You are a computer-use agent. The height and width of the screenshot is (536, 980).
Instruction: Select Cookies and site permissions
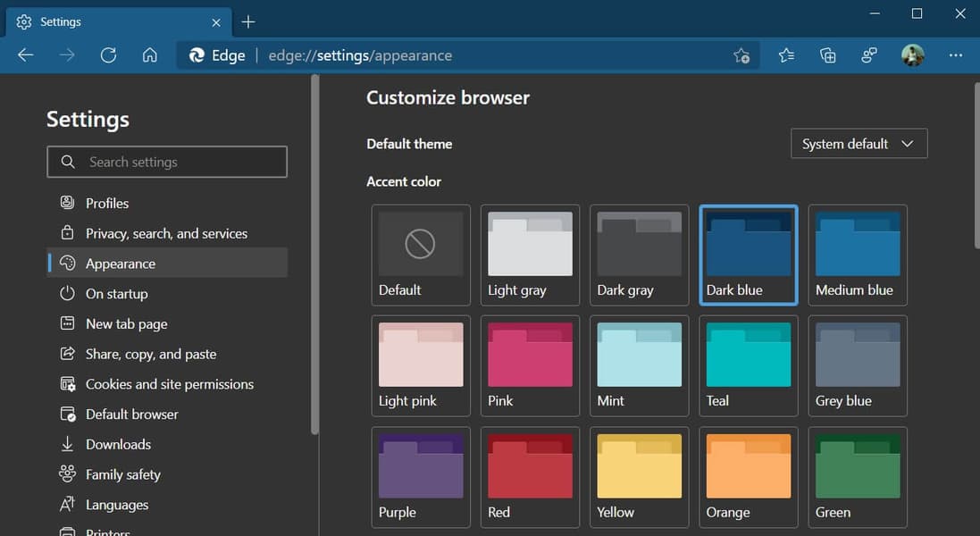169,384
